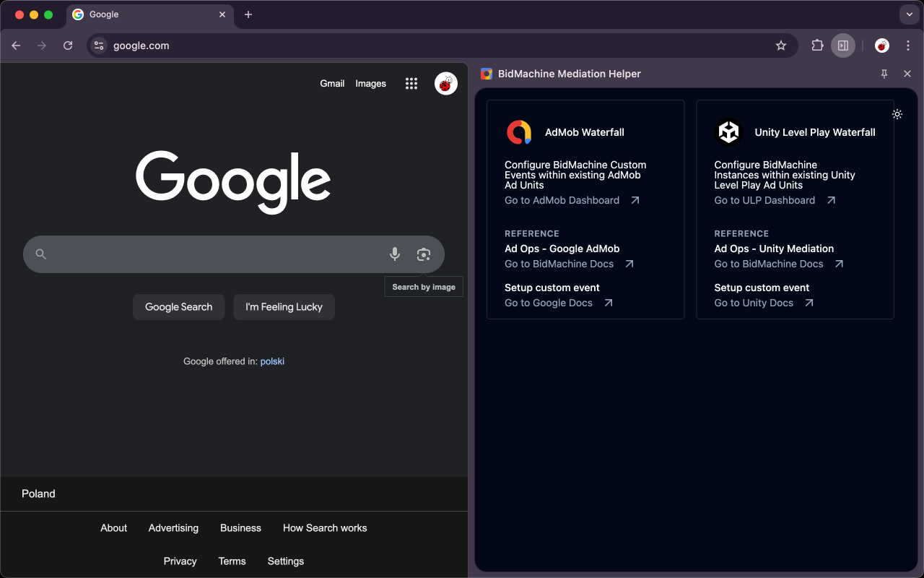Bookmark this page with the star icon

pos(781,46)
